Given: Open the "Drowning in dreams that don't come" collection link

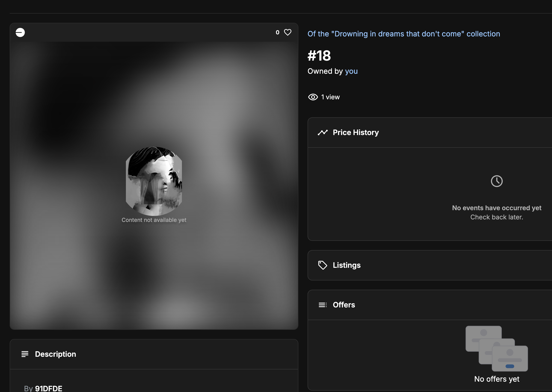Looking at the screenshot, I should click(404, 34).
